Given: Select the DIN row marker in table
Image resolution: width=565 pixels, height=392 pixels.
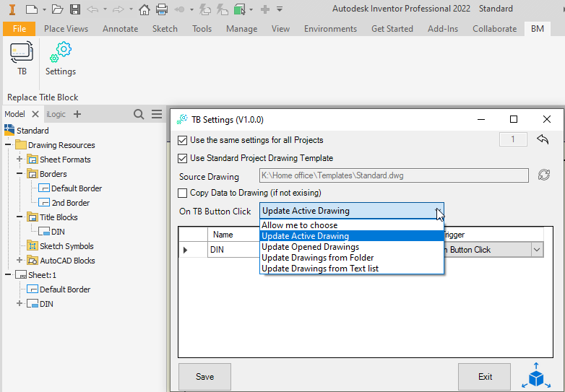Looking at the screenshot, I should pyautogui.click(x=193, y=250).
